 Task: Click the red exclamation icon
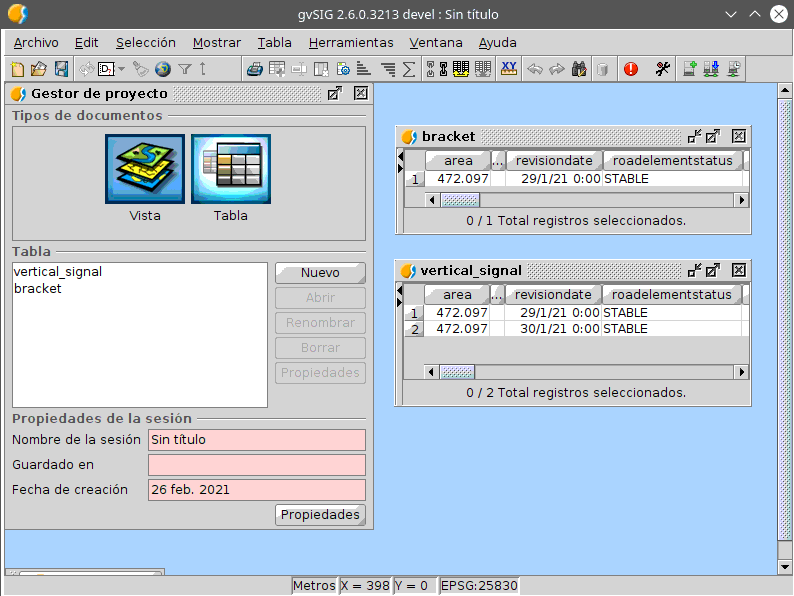(630, 69)
